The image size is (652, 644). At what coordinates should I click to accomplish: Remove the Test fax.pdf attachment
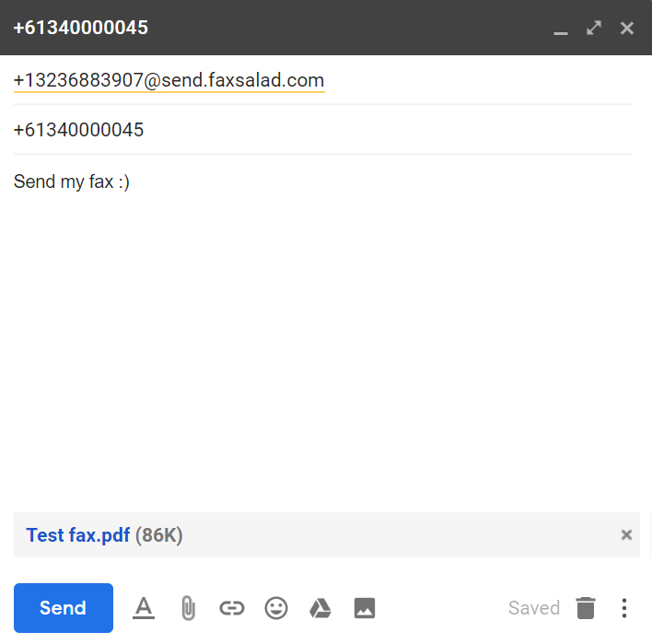[626, 534]
